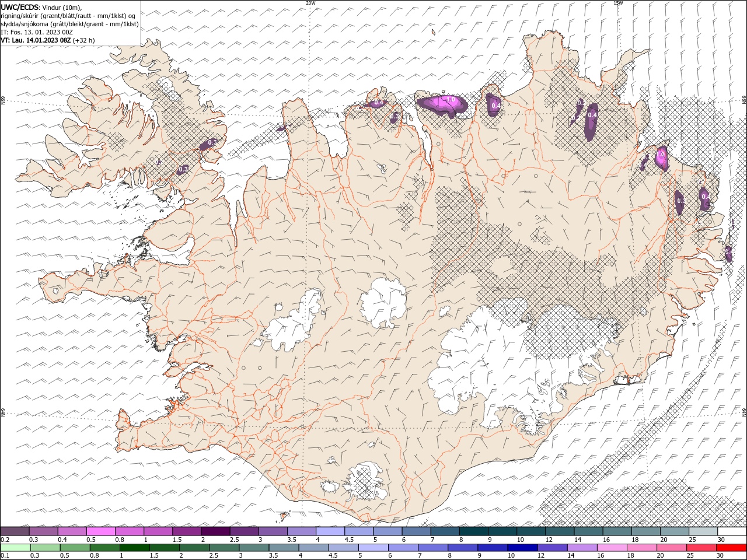Click the 'UWC/ECDS: Vindur (10m)' title line
This screenshot has height=560, width=747.
pos(41,7)
